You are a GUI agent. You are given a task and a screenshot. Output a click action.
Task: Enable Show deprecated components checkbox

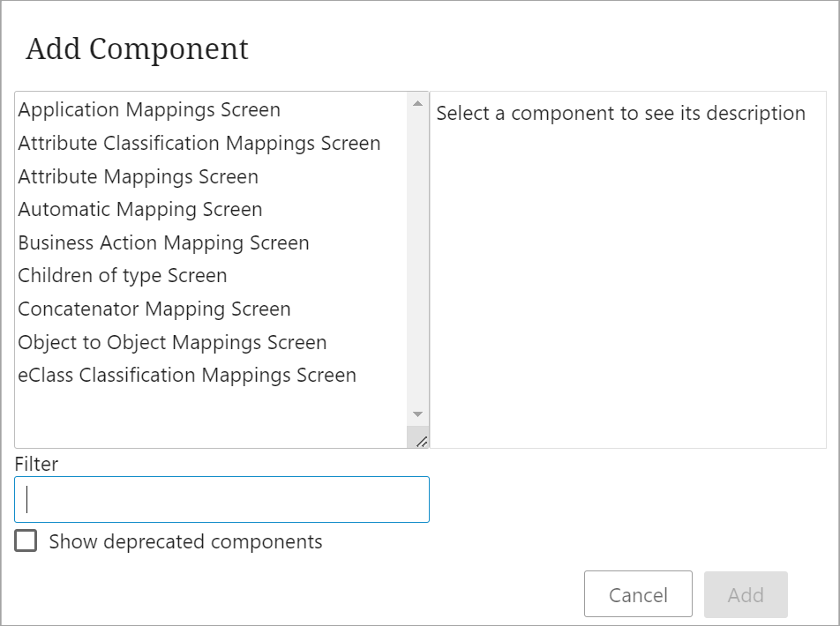(x=26, y=541)
